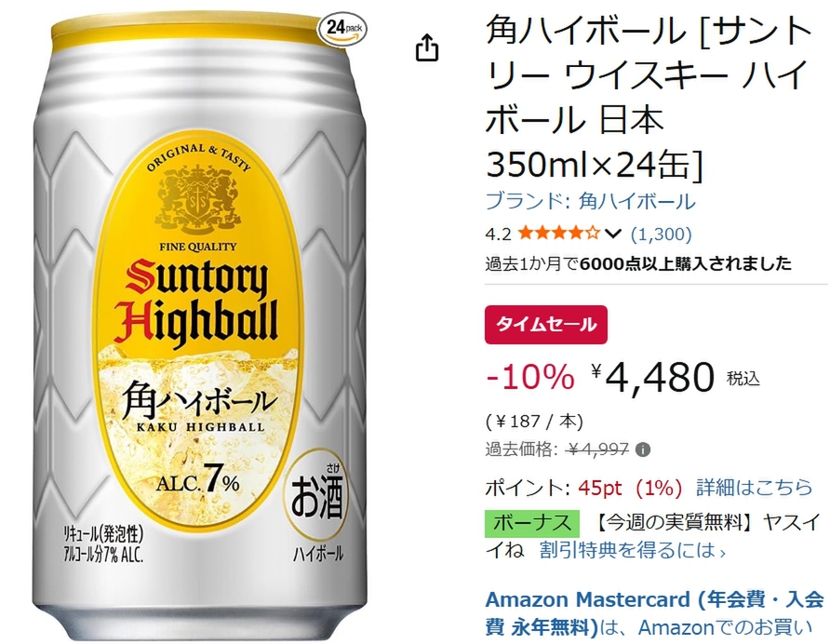
Task: Click the お酒 circle mark on can
Action: [317, 494]
